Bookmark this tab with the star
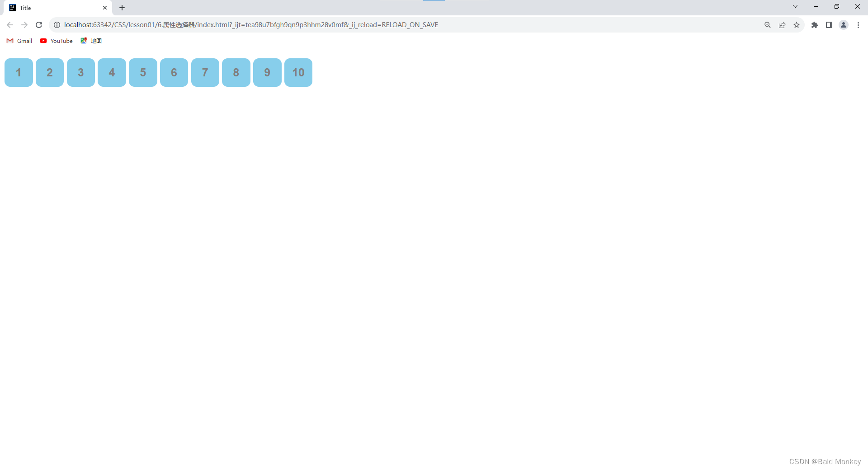Screen dimensions: 868x470 click(x=797, y=25)
